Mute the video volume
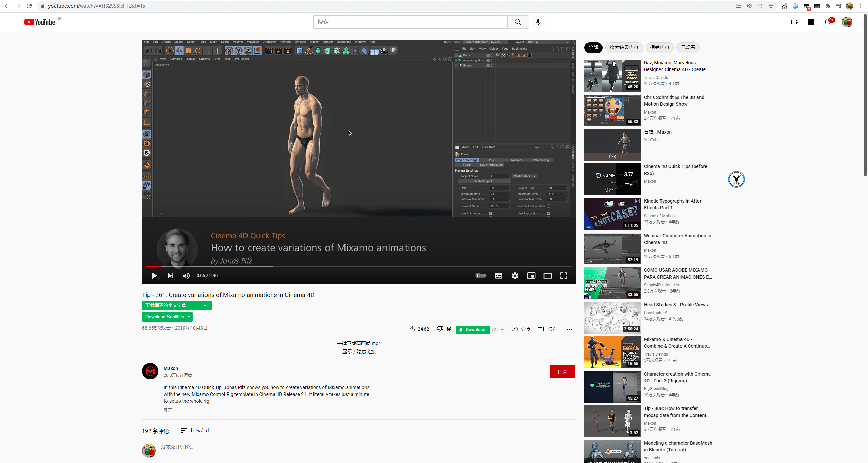The image size is (868, 463). point(186,275)
